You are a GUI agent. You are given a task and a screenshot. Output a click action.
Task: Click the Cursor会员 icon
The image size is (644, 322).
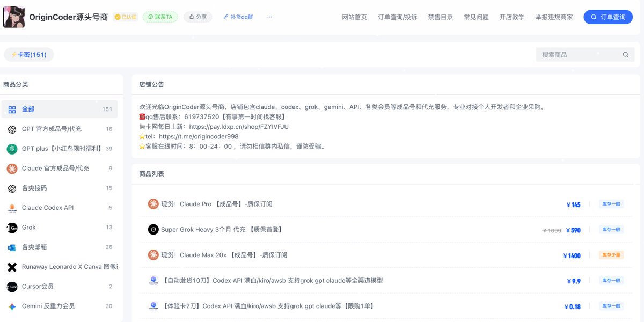point(12,287)
